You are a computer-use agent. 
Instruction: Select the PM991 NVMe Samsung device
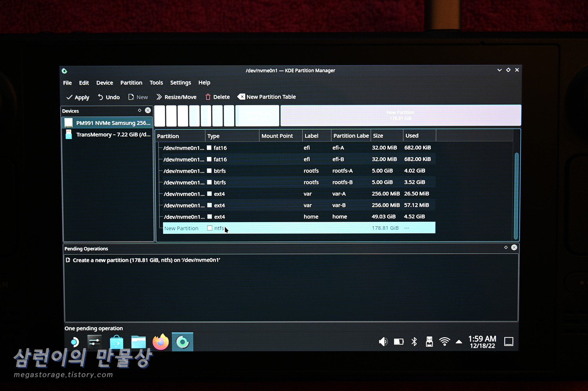(x=113, y=123)
